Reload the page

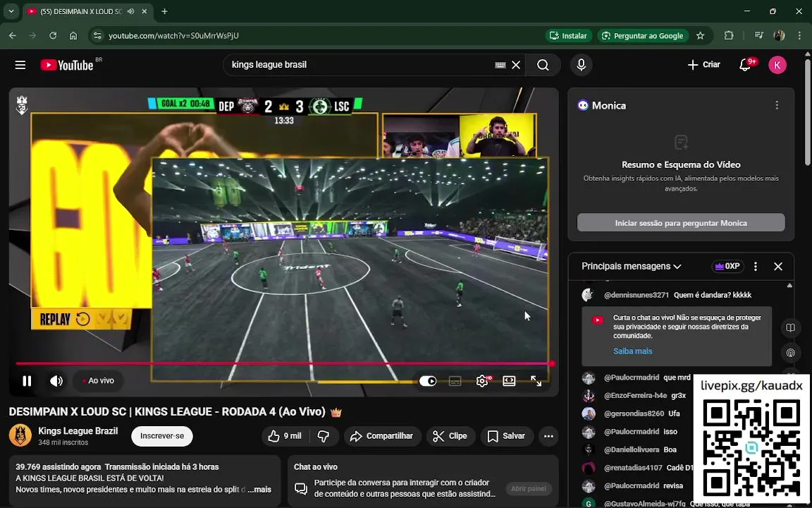[x=53, y=36]
